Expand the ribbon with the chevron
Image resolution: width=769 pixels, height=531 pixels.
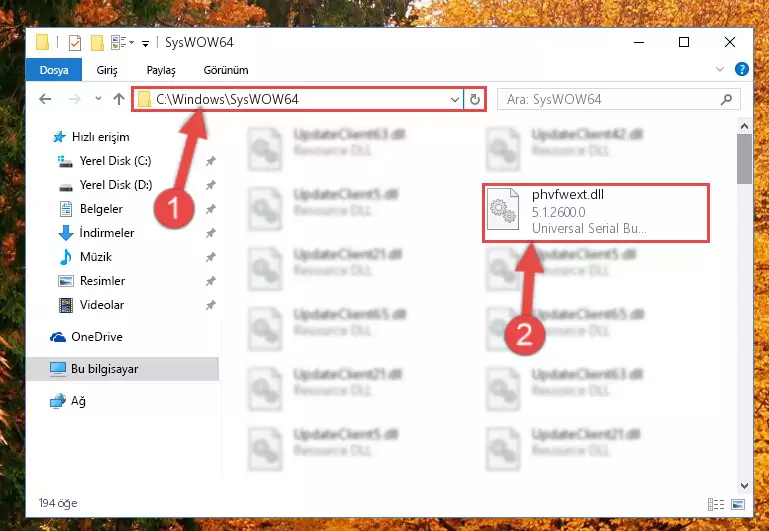[719, 69]
